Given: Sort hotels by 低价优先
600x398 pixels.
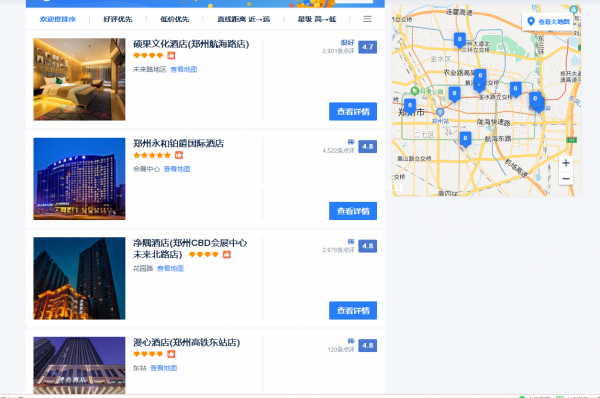Looking at the screenshot, I should pyautogui.click(x=174, y=19).
